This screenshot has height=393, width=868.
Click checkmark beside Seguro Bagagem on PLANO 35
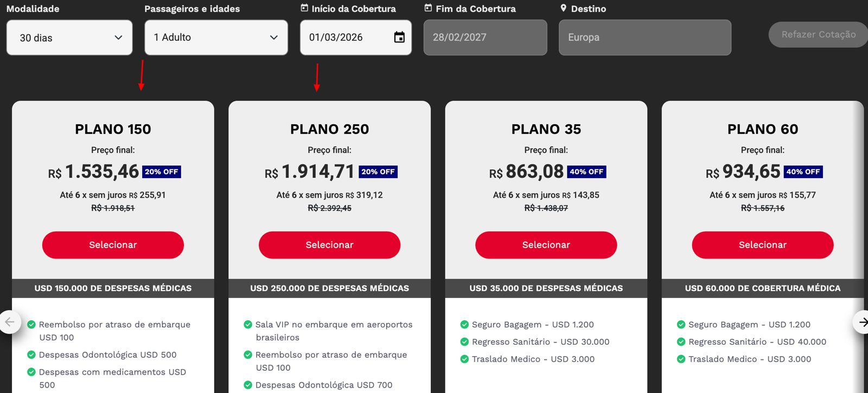tap(465, 324)
